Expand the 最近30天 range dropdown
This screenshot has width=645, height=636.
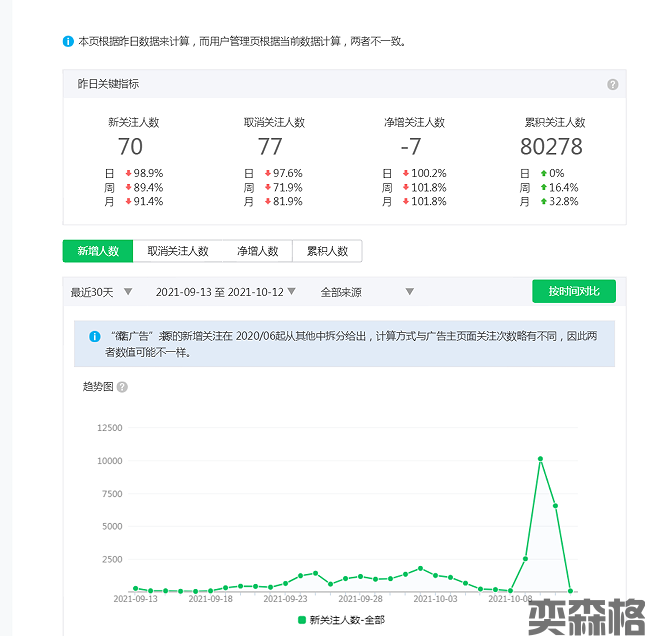pyautogui.click(x=99, y=293)
